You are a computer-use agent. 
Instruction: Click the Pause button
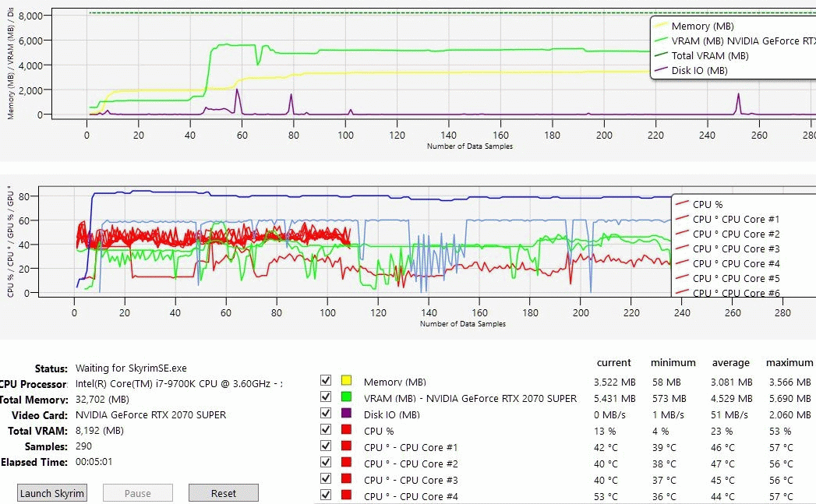137,493
